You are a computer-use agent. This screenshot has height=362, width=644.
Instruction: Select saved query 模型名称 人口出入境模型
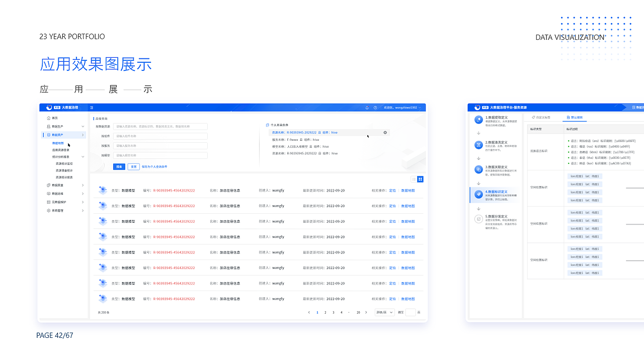click(x=300, y=146)
